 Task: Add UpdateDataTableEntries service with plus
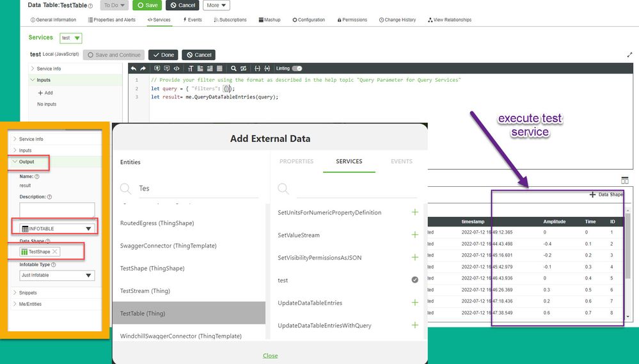tap(415, 303)
